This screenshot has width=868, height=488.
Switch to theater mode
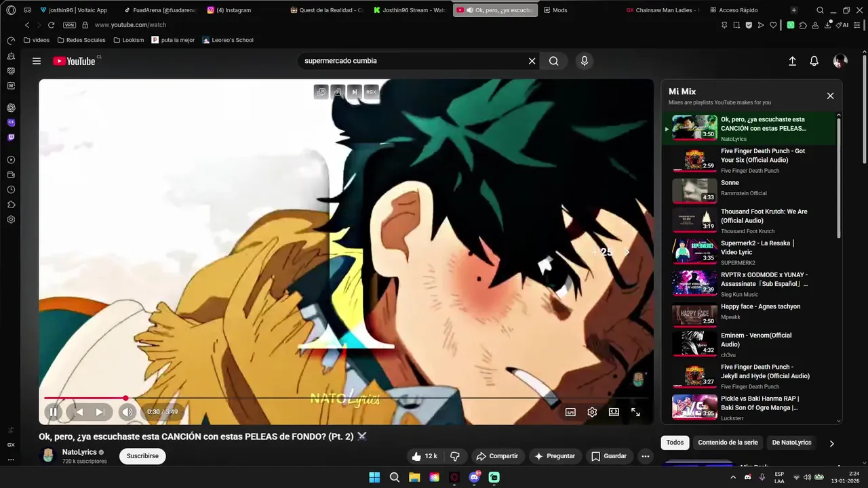[x=614, y=412]
